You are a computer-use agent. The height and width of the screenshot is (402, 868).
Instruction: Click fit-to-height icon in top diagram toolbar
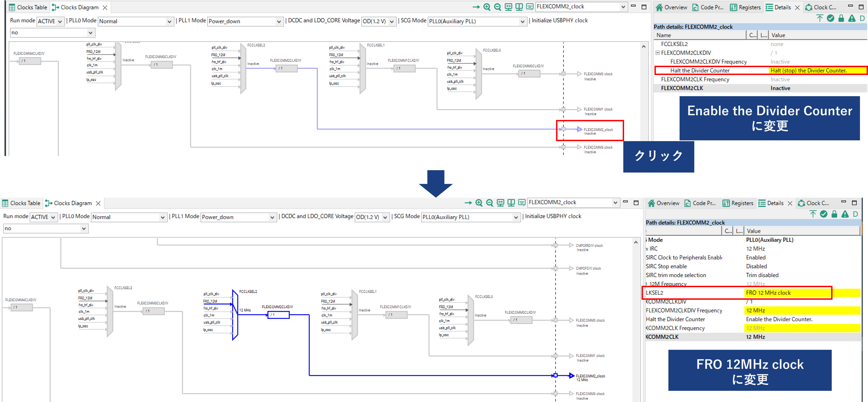[x=519, y=7]
